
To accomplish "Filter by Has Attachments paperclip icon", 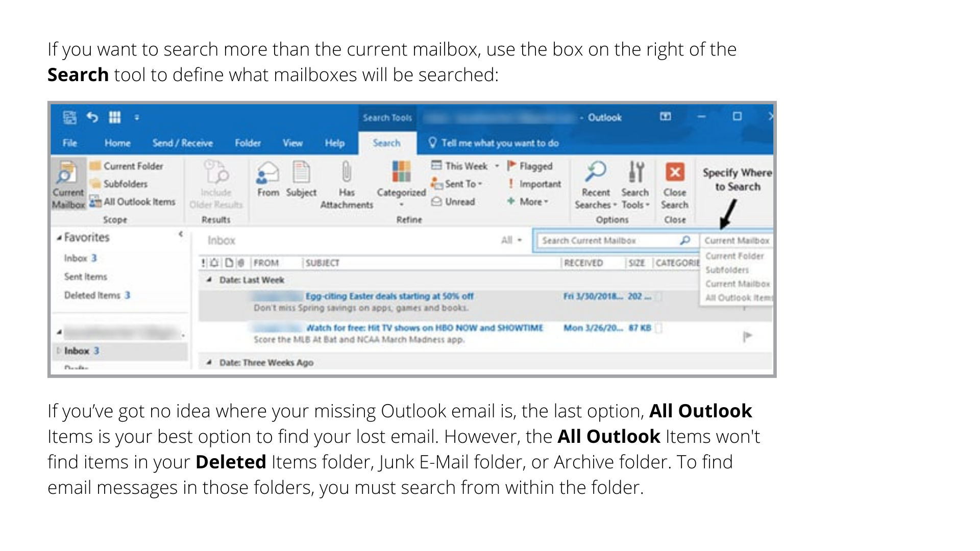I will [347, 172].
